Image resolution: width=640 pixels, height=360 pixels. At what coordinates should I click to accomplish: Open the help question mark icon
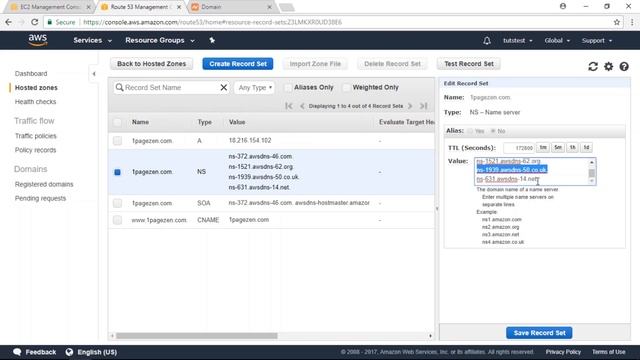624,67
